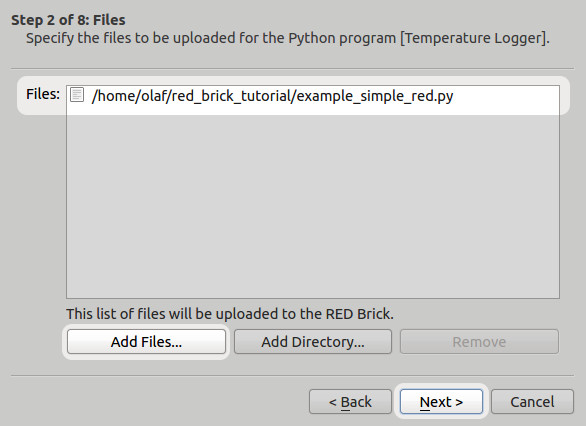This screenshot has width=586, height=426.
Task: Click the document icon beside example_simple_red.py
Action: click(x=77, y=95)
